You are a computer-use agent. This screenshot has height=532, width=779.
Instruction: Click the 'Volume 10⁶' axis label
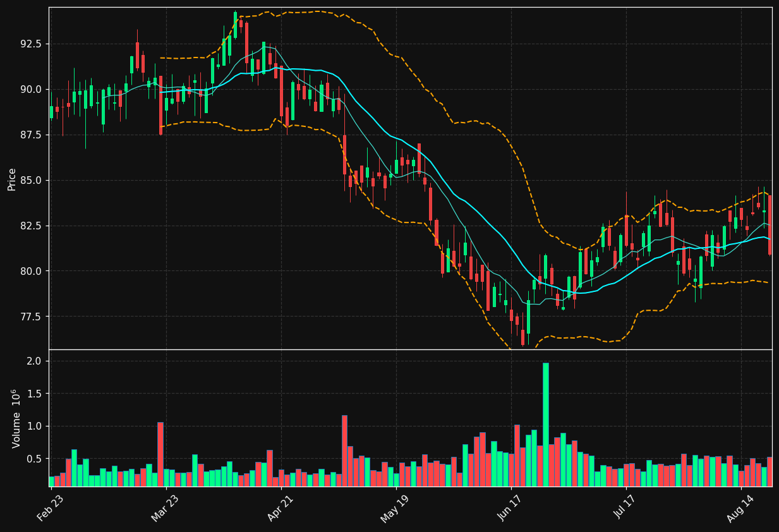(x=16, y=418)
